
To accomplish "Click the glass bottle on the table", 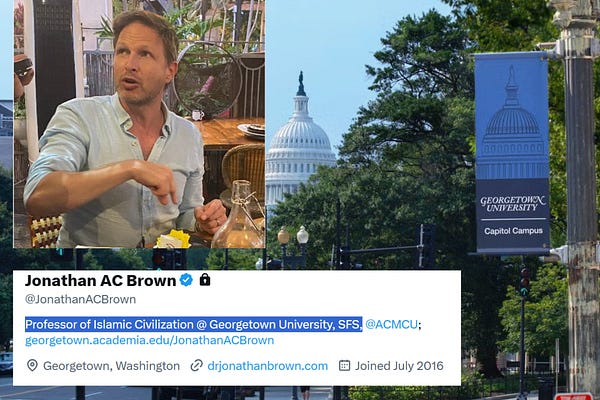I will point(239,215).
